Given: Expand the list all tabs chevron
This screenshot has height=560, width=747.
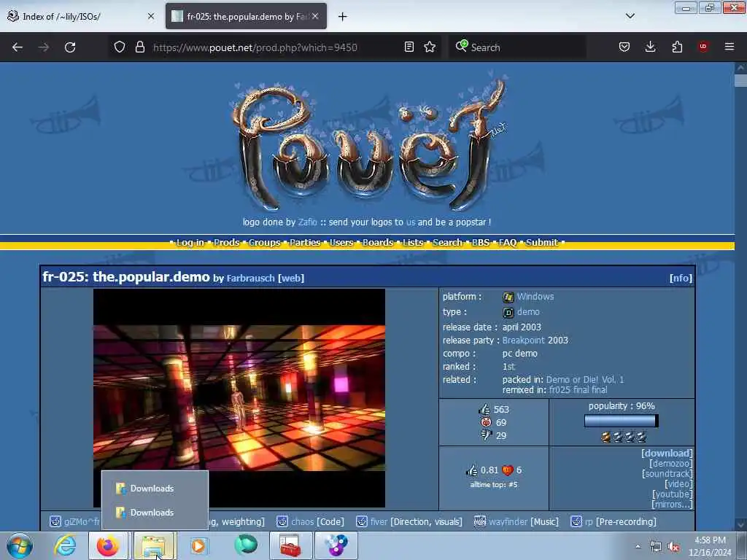Looking at the screenshot, I should coord(630,16).
